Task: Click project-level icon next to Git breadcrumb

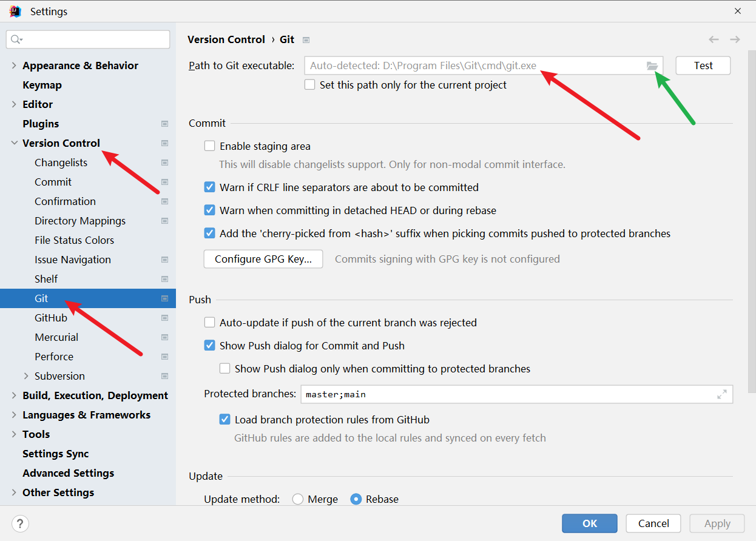Action: pyautogui.click(x=306, y=40)
